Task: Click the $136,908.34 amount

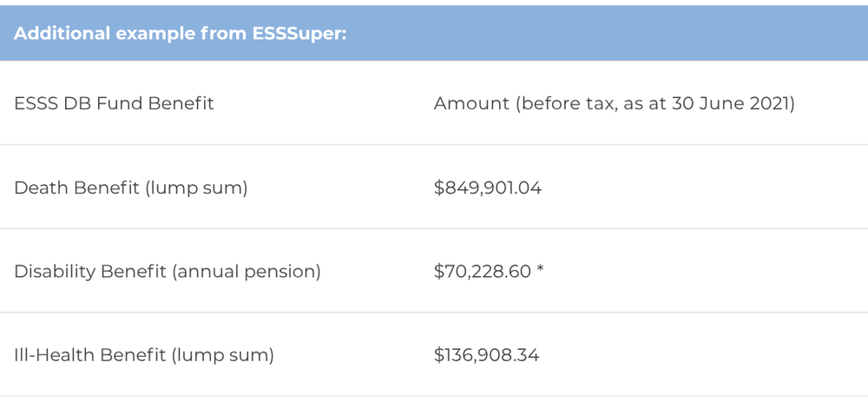Action: point(486,355)
